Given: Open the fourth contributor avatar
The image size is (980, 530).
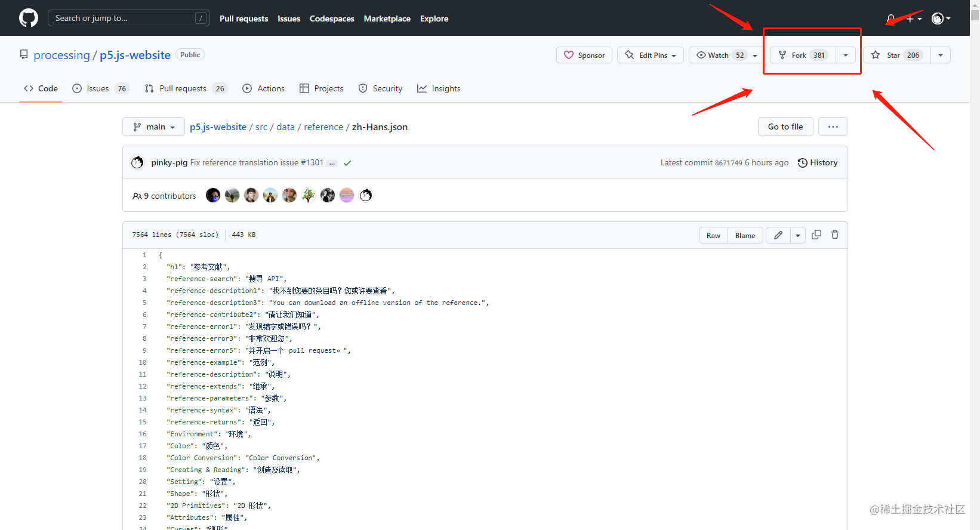Looking at the screenshot, I should click(x=270, y=195).
